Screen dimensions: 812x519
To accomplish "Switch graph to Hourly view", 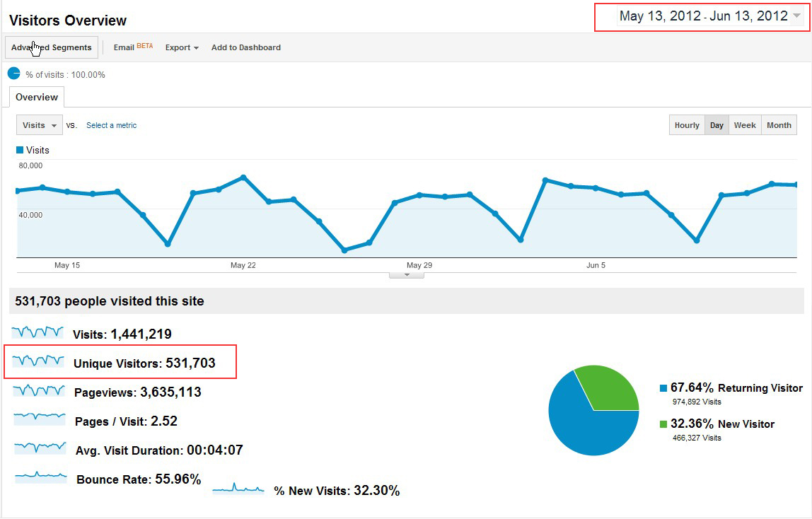I will (x=687, y=125).
